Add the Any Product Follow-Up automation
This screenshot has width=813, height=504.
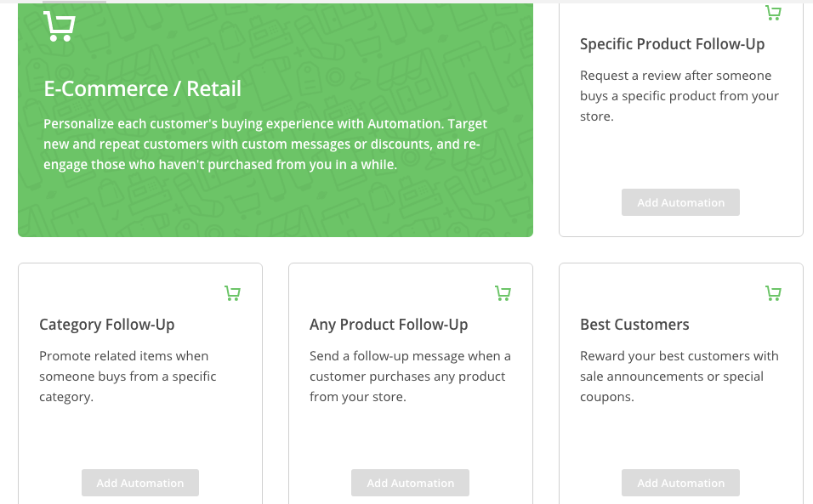click(410, 483)
